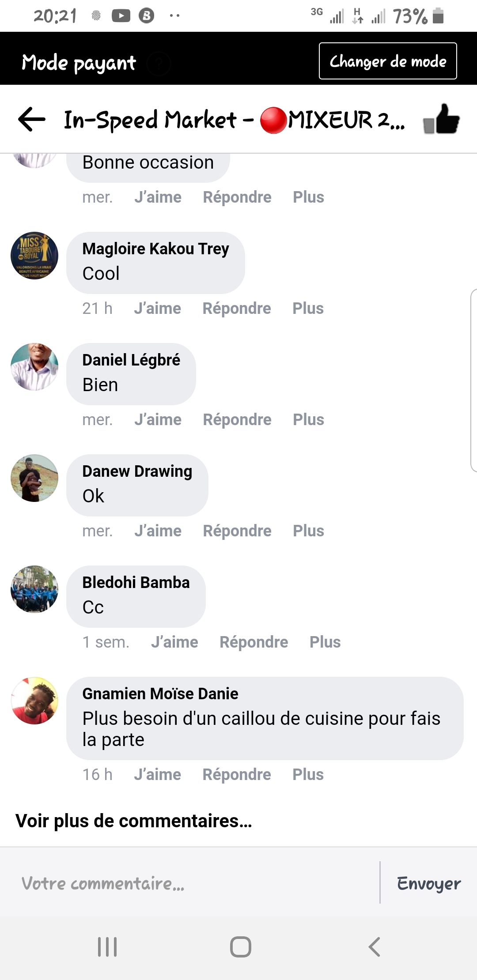This screenshot has width=477, height=980.
Task: Toggle J'aime on Danew Drawing's comment
Action: [x=158, y=531]
